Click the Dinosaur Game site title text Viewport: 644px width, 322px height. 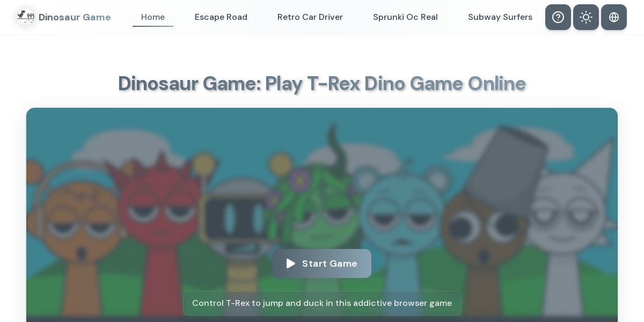tap(75, 17)
